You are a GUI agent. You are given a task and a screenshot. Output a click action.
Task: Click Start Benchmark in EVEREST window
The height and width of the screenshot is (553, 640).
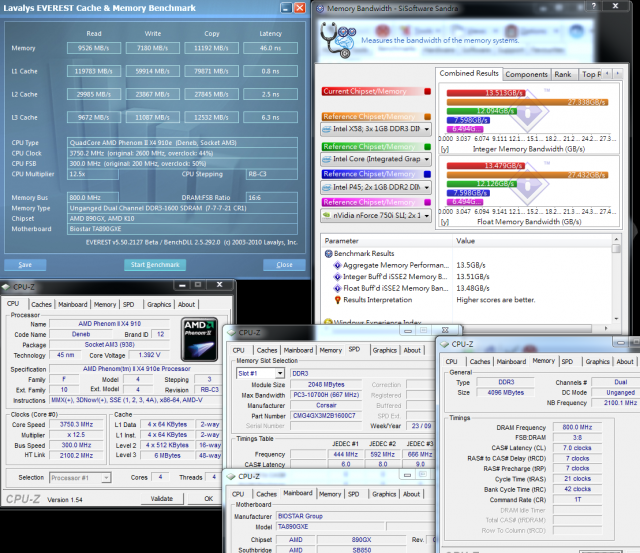tap(155, 265)
